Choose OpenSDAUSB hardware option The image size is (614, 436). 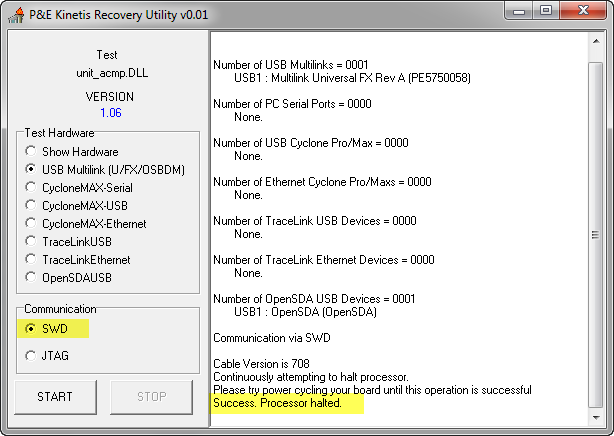33,277
